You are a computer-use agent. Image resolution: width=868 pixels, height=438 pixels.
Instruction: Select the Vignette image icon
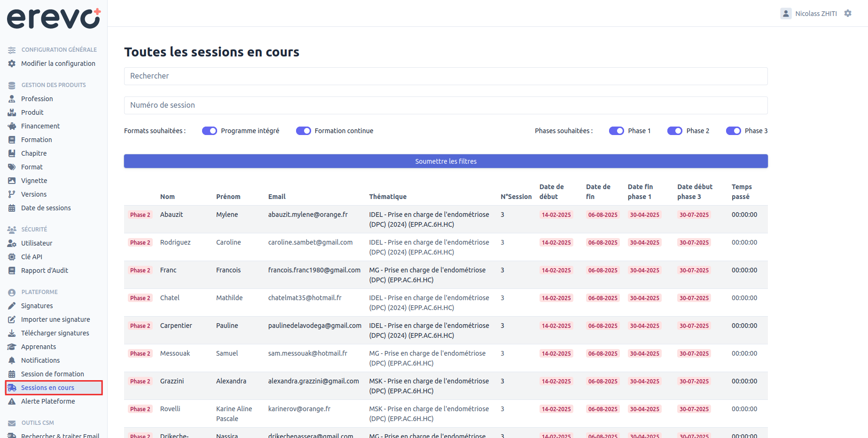[12, 181]
